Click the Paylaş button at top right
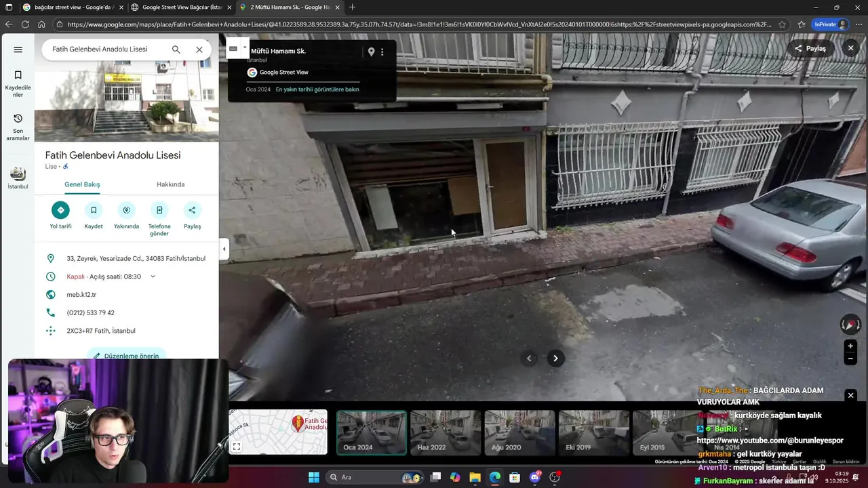This screenshot has height=488, width=868. pyautogui.click(x=810, y=48)
